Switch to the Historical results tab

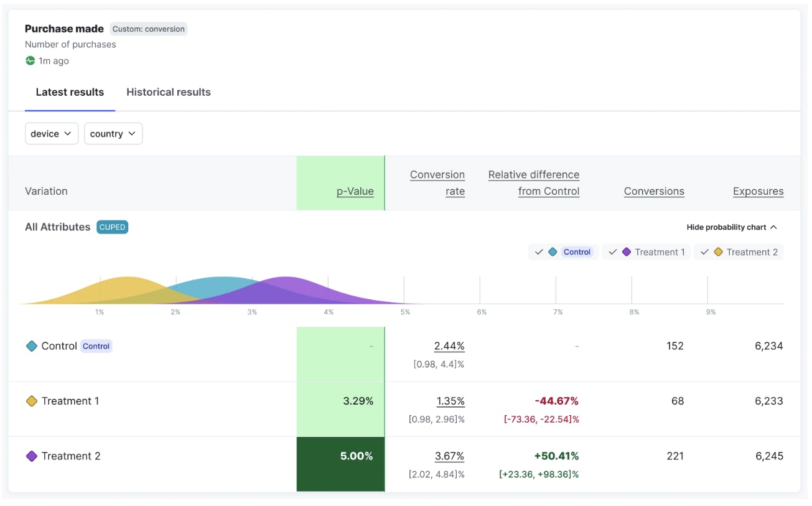[x=168, y=92]
